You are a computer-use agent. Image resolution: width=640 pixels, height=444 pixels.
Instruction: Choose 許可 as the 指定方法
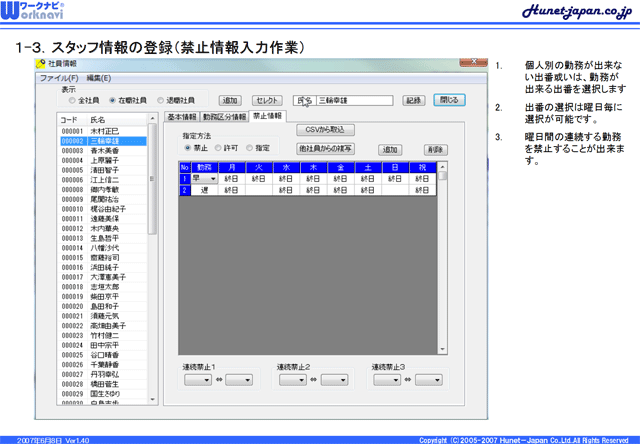[x=221, y=148]
